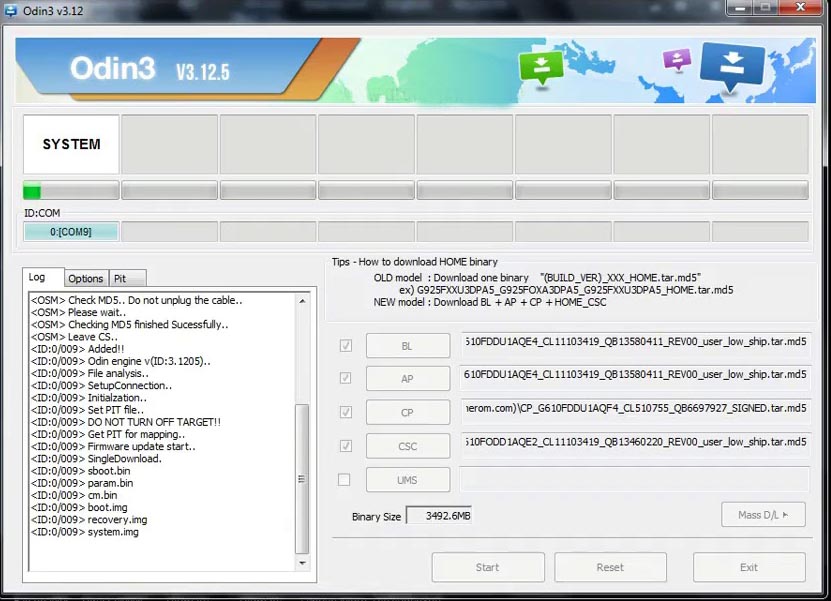
Task: Click the 'OLD model : Download one binary' tip line
Action: pyautogui.click(x=537, y=278)
